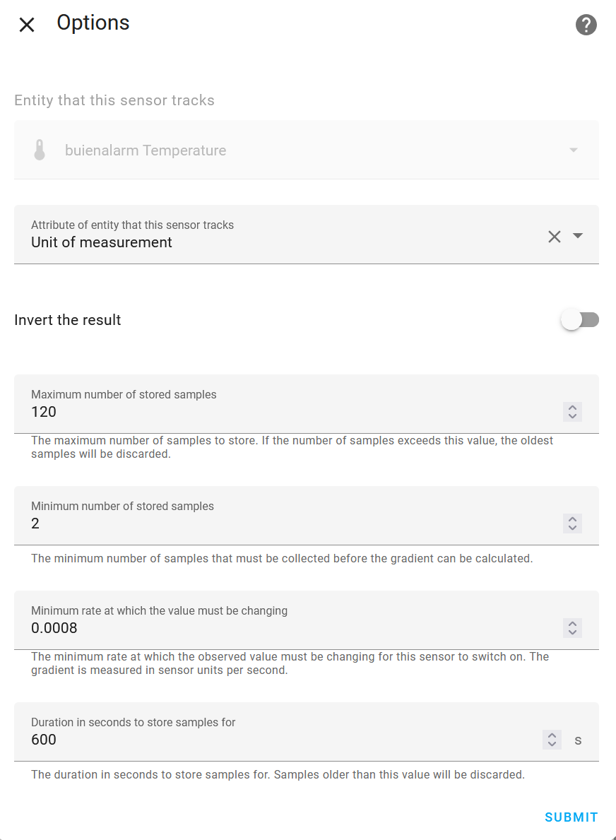616x840 pixels.
Task: Expand the attribute dropdown arrow
Action: point(578,236)
